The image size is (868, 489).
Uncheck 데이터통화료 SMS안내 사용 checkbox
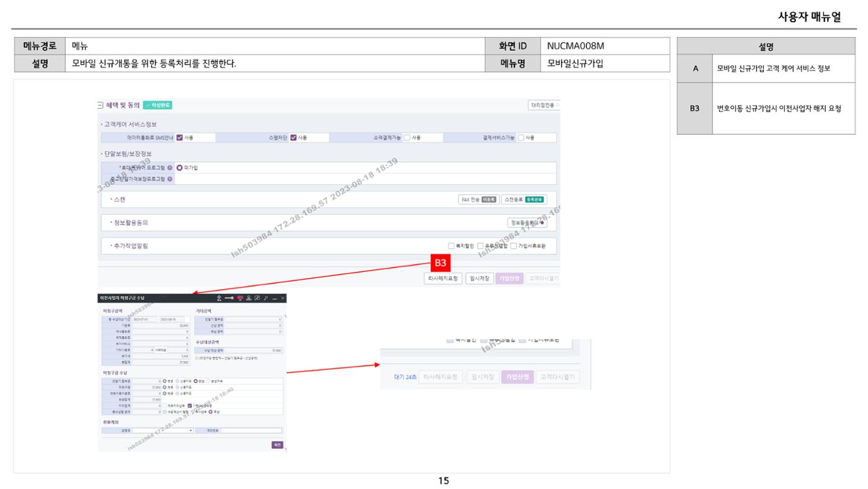click(x=180, y=138)
